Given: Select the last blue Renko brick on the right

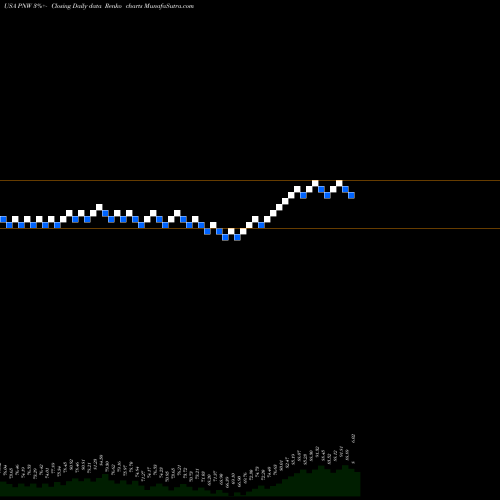Looking at the screenshot, I should tap(351, 195).
